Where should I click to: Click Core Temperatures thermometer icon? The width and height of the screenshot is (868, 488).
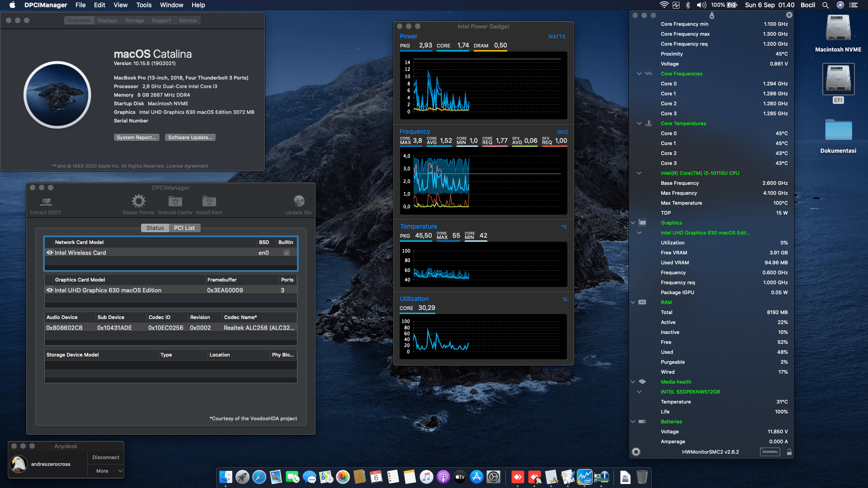[648, 123]
